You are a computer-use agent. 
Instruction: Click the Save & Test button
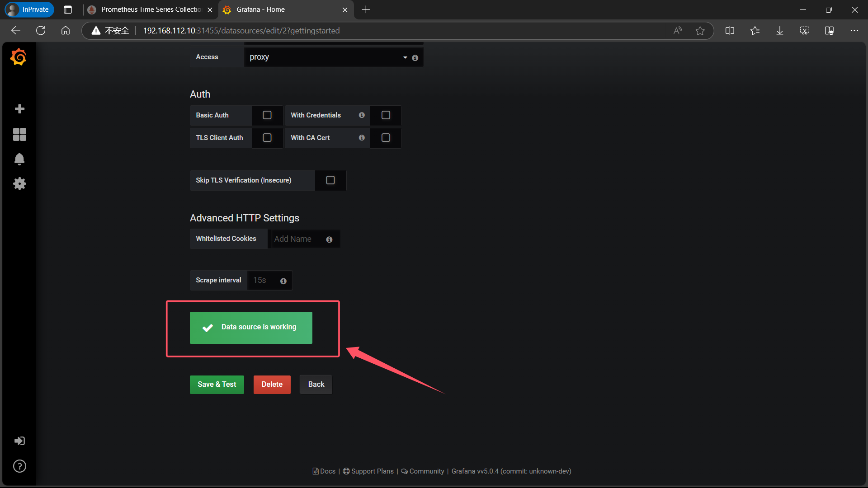tap(217, 385)
